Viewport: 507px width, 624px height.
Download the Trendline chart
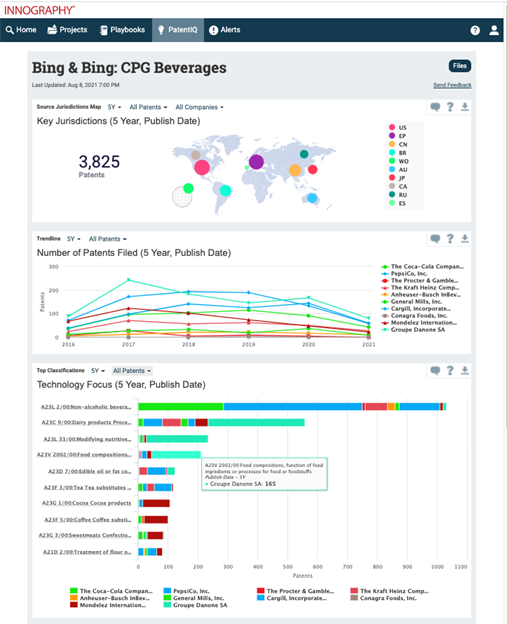(464, 238)
